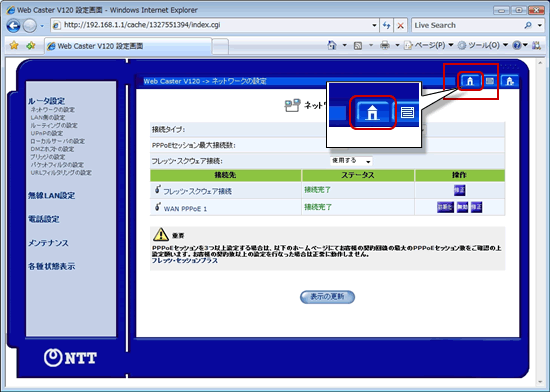Click the print icon in IE toolbar
Screen dimensions: 550x392
385,45
